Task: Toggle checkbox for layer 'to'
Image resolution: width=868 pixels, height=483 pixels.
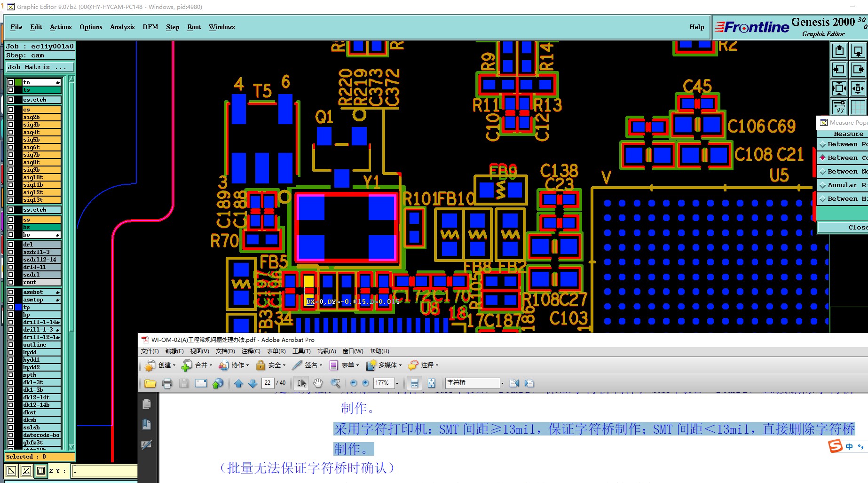Action: (x=11, y=82)
